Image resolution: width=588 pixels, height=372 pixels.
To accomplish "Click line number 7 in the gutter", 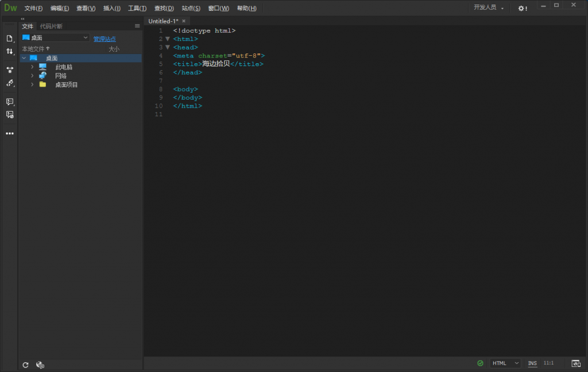I will point(161,80).
